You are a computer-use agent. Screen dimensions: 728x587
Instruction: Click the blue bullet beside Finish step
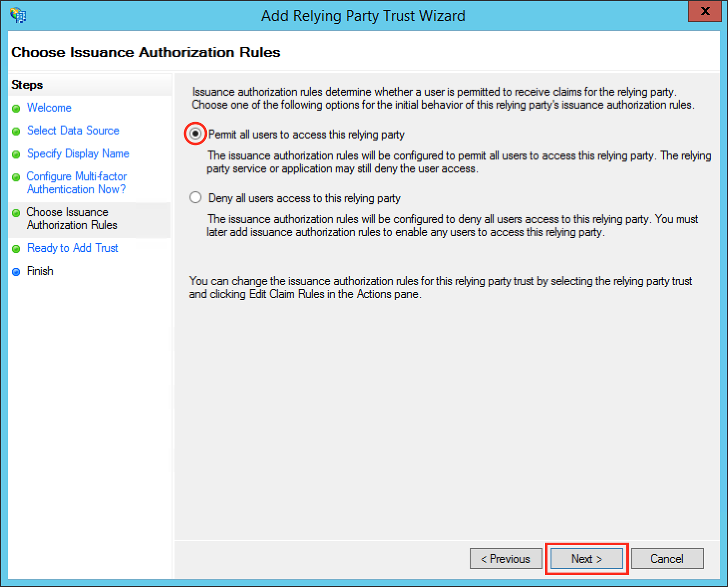(16, 272)
